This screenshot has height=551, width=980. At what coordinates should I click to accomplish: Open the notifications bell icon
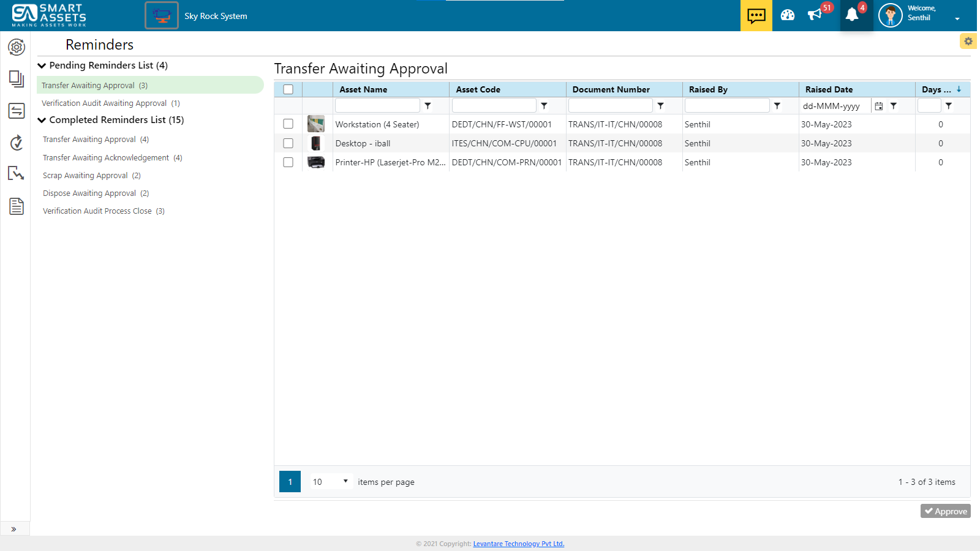[852, 15]
